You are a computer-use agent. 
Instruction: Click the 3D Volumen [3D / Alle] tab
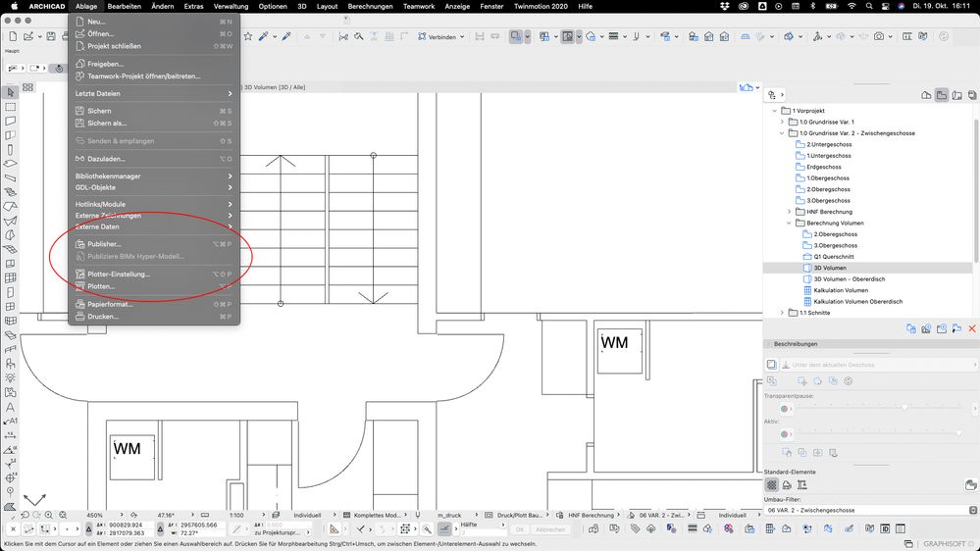tap(275, 87)
